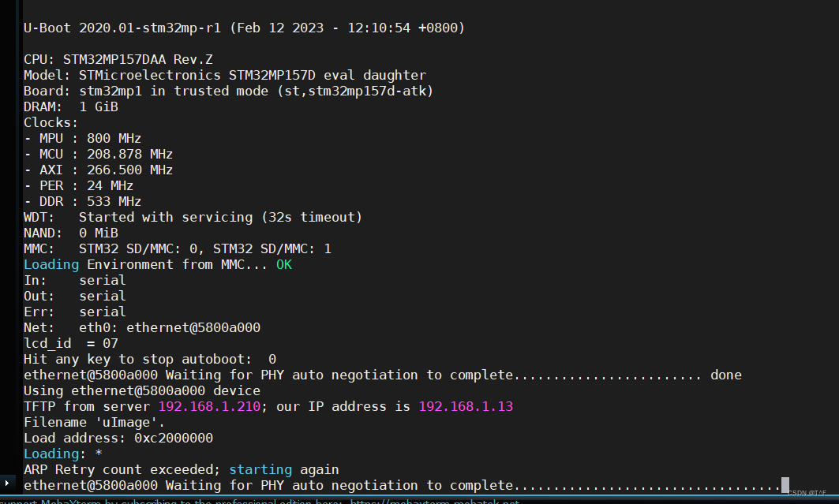Click the green OK status text
Screen dimensions: 839x504
pyautogui.click(x=284, y=264)
